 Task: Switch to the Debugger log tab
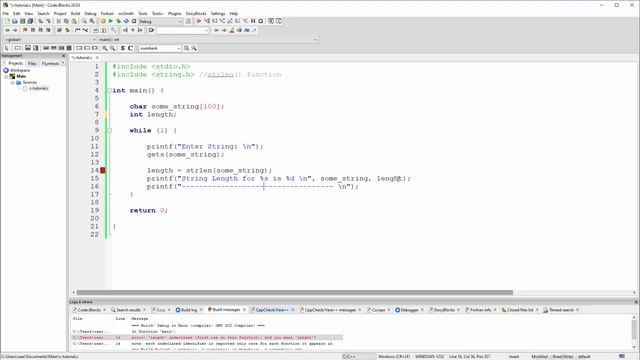(407, 310)
